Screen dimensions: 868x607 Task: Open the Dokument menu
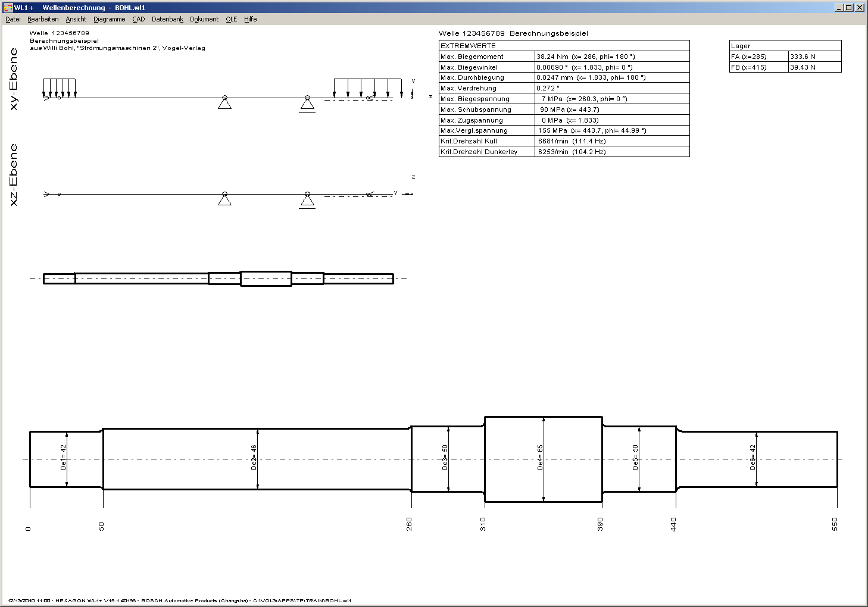[x=204, y=19]
